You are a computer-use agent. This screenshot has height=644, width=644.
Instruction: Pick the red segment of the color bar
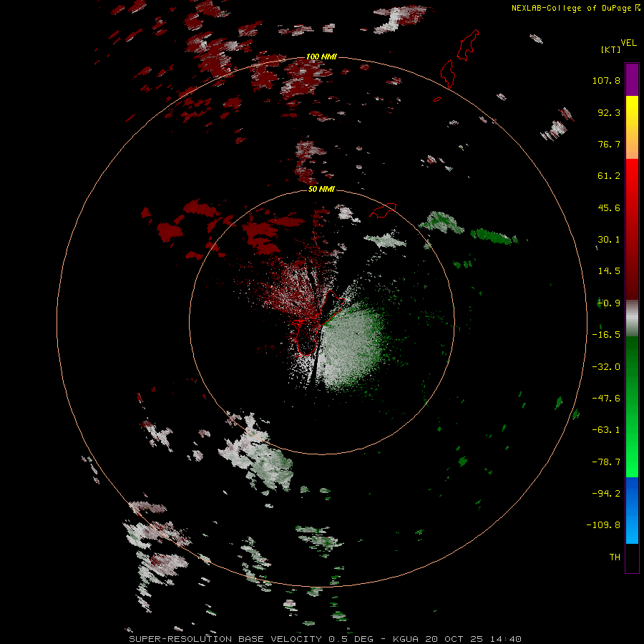coord(632,229)
